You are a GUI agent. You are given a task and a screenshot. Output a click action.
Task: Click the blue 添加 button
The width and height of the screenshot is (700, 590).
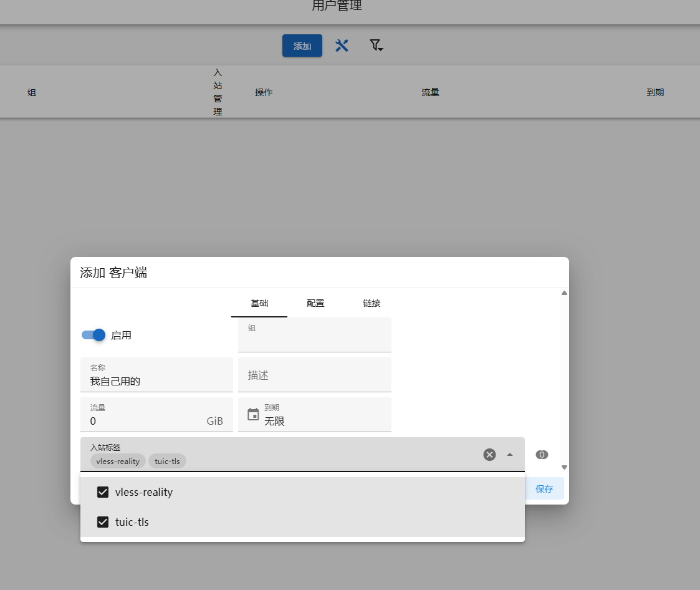(302, 46)
